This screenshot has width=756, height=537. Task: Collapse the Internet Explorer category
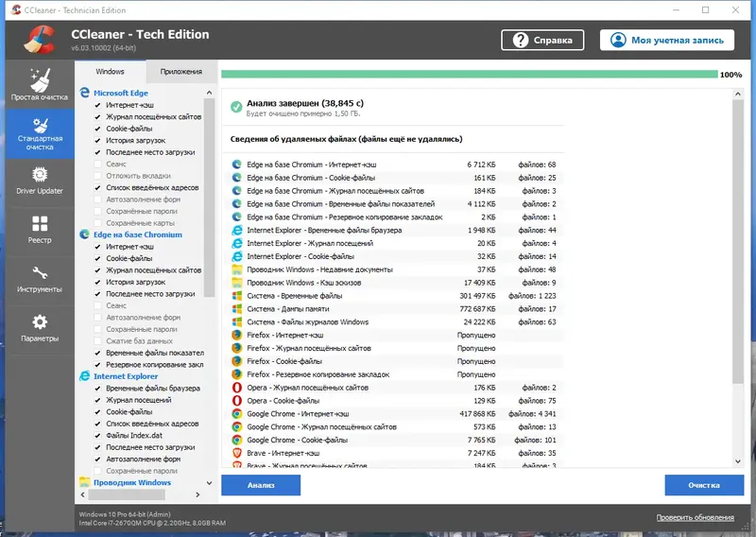pyautogui.click(x=126, y=376)
